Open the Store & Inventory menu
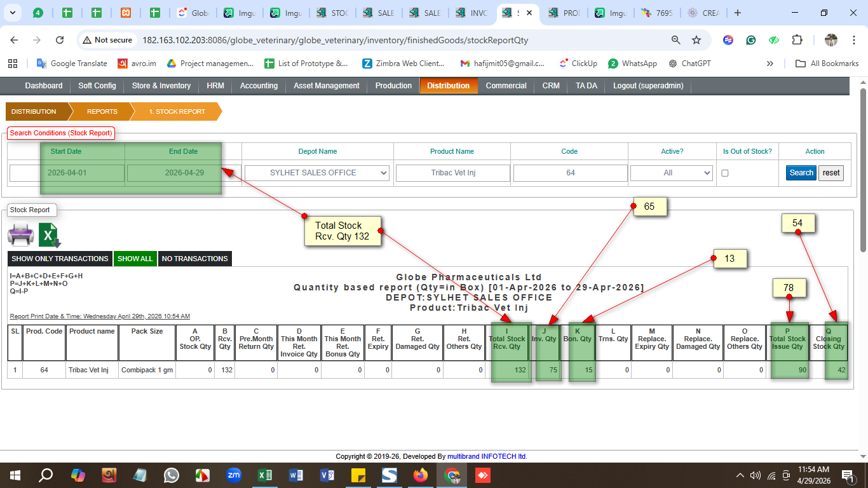The image size is (868, 488). pyautogui.click(x=161, y=86)
